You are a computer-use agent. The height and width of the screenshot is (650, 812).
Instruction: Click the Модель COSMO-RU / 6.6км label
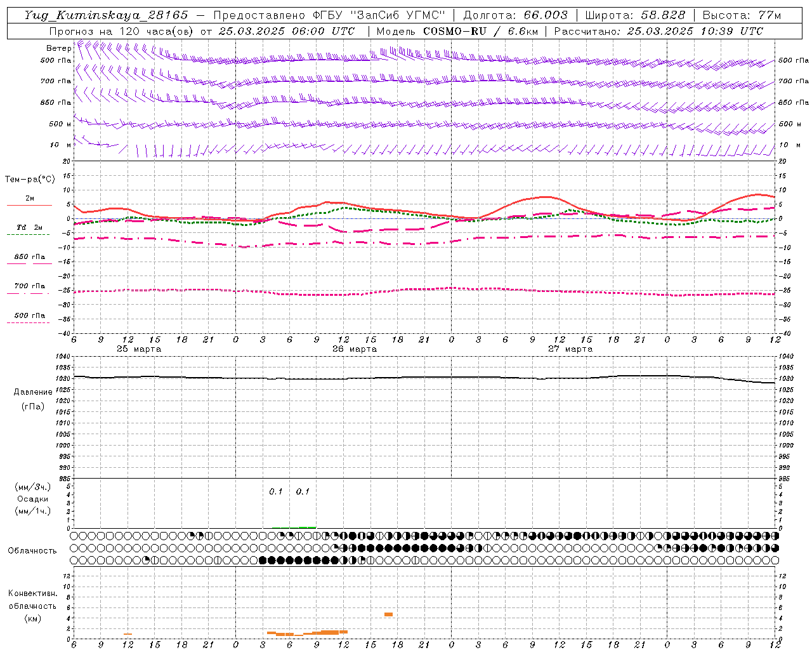[457, 31]
